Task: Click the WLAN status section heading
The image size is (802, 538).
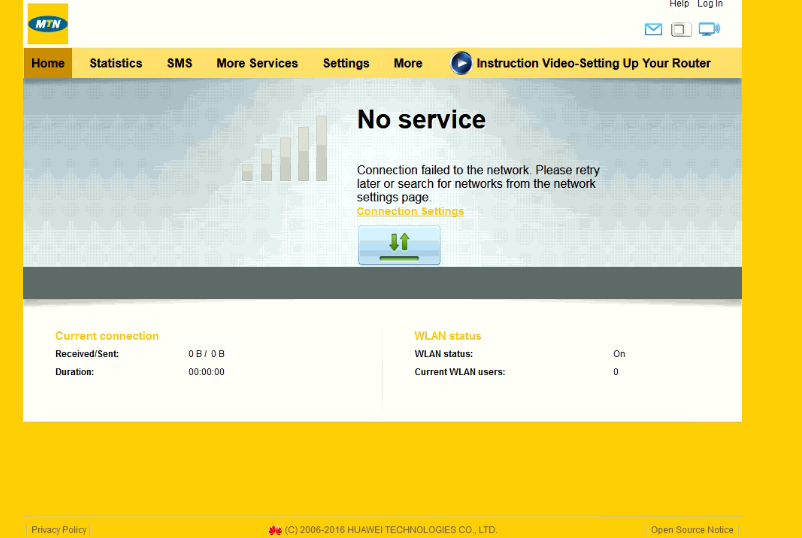Action: [x=448, y=336]
